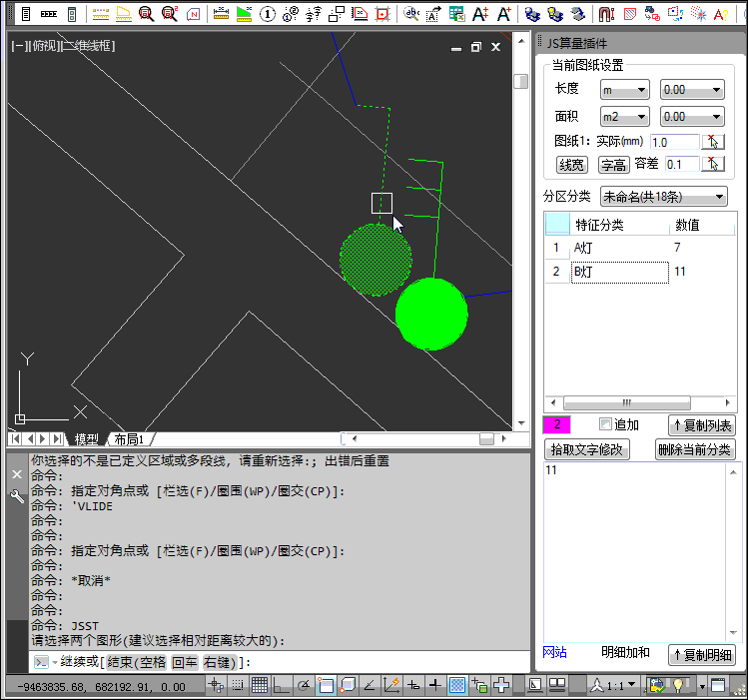Click the A+ text toolbar icon

(x=480, y=14)
